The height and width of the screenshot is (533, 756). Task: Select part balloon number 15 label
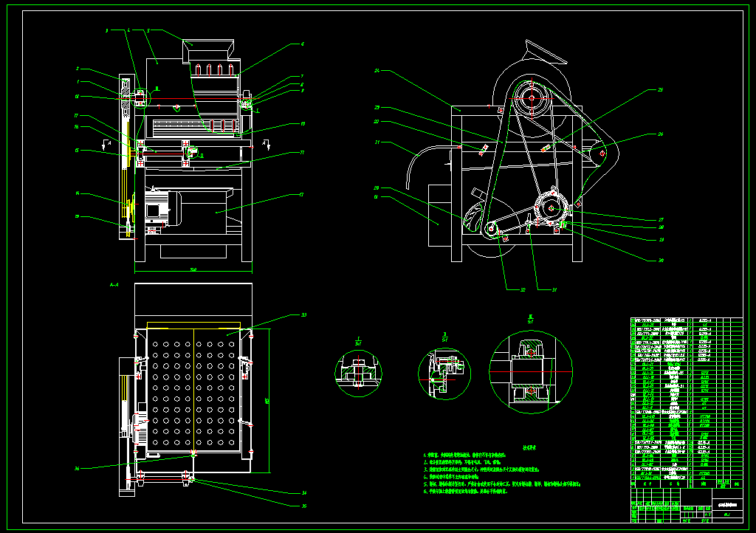pos(77,151)
